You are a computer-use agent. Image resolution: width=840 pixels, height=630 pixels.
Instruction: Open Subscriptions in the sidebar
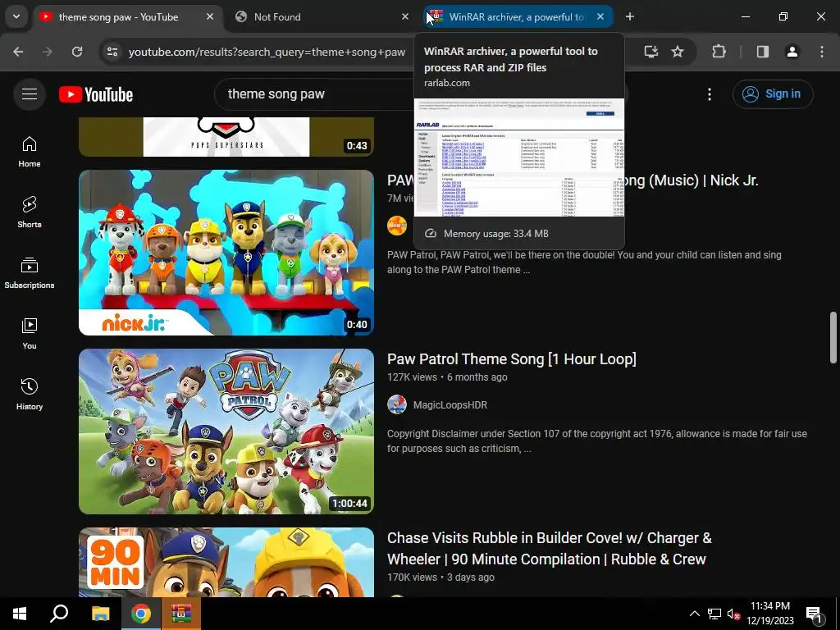pos(30,272)
